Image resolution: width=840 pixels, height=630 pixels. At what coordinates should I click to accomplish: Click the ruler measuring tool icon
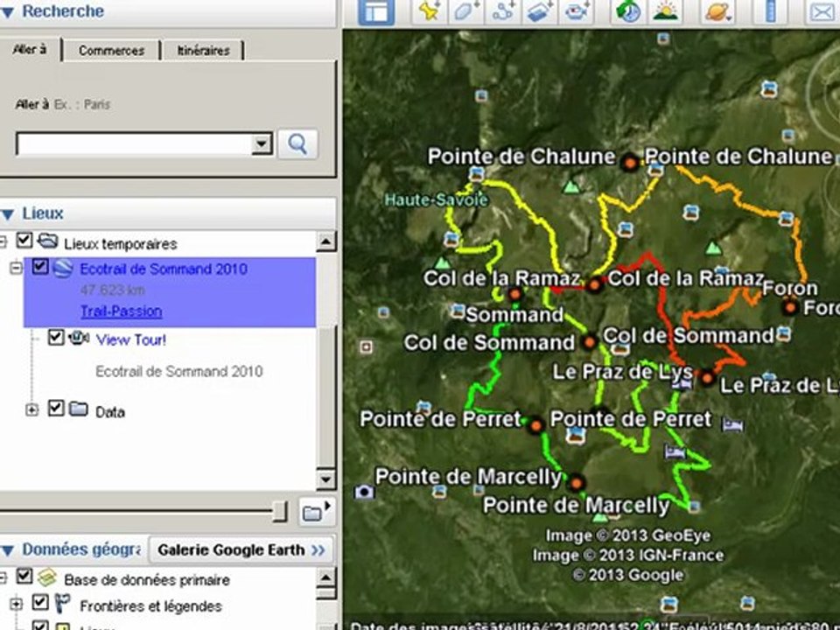pyautogui.click(x=770, y=10)
